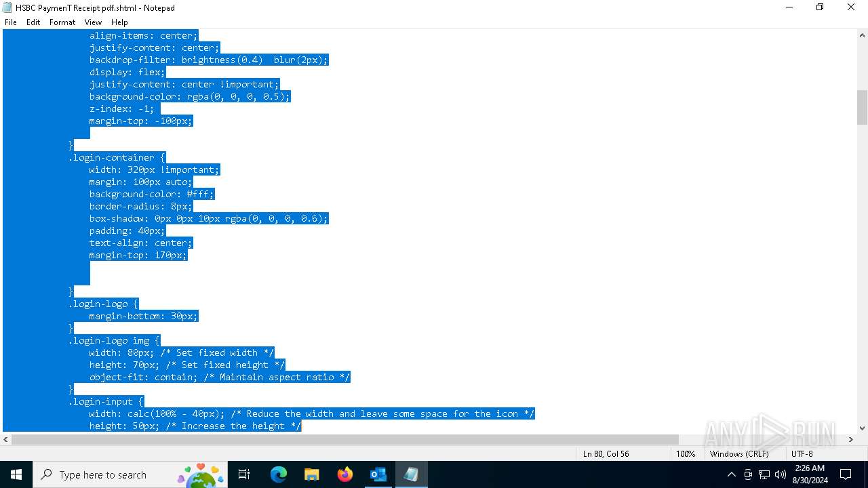This screenshot has width=868, height=488.
Task: Click the taskbar search box
Action: point(132,474)
